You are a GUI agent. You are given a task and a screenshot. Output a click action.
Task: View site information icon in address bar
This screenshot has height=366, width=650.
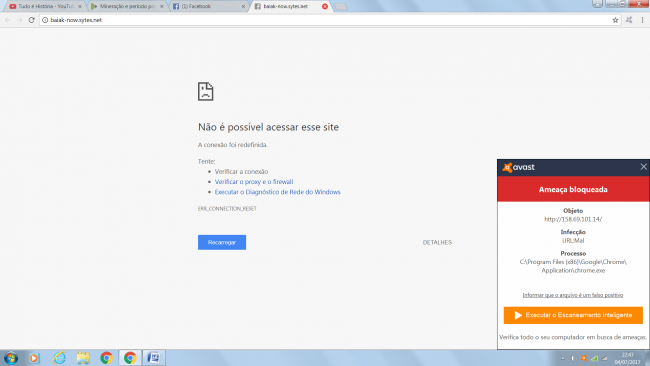[45, 20]
